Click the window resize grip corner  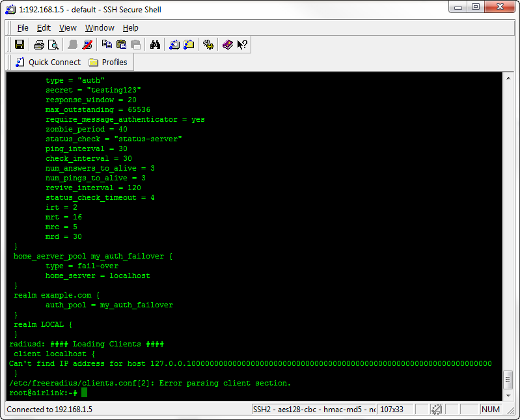(511, 411)
